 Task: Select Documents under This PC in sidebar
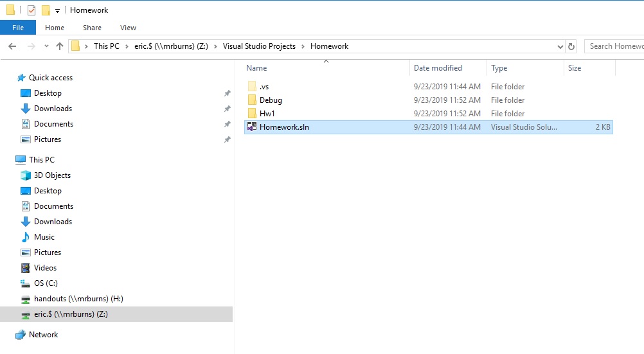pos(53,206)
